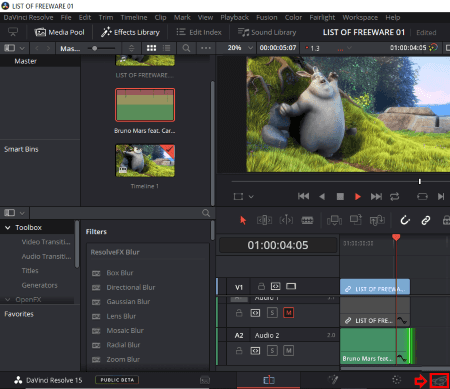Select the Dynamic trim mode tool
The image size is (450, 389).
point(286,220)
